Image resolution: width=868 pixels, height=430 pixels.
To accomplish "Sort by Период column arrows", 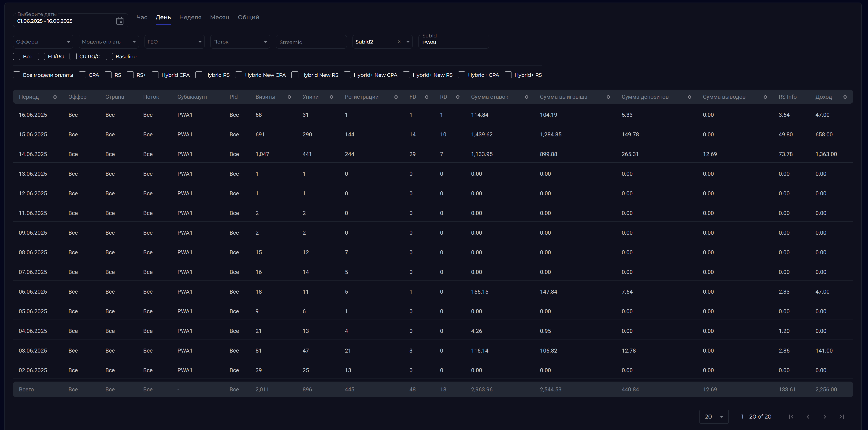I will (x=55, y=97).
